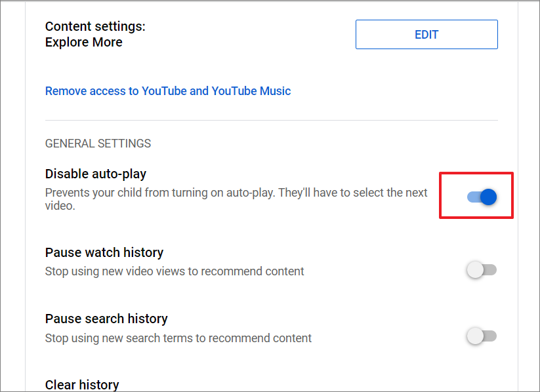The width and height of the screenshot is (540, 392).
Task: Click the gray track of search history switch
Action: tap(490, 336)
